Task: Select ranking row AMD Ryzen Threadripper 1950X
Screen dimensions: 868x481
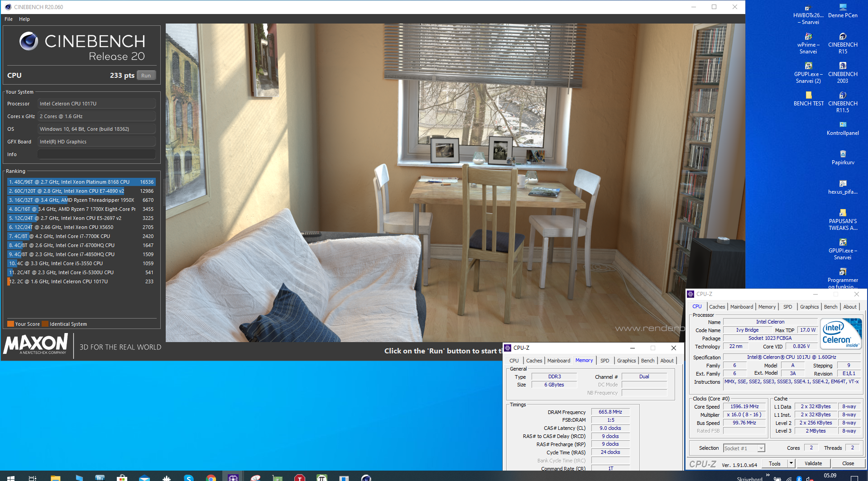Action: click(x=82, y=200)
